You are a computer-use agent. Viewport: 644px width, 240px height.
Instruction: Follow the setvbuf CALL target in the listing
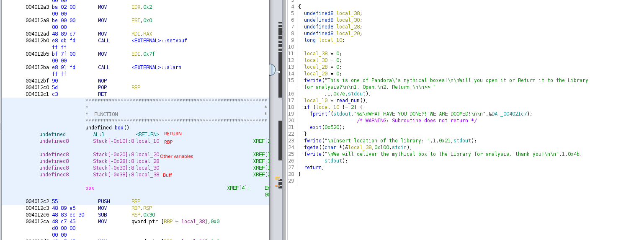tap(159, 41)
